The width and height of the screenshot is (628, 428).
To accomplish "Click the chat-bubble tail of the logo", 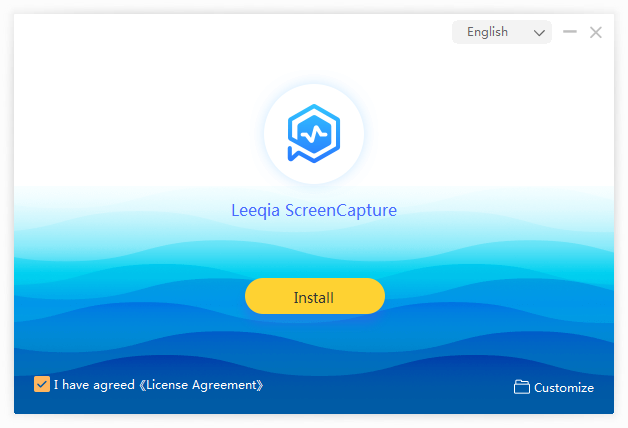I will pos(296,154).
